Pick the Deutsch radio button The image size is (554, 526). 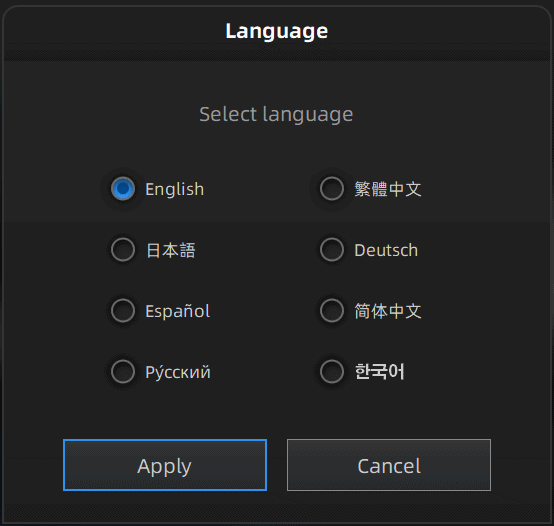(x=332, y=250)
